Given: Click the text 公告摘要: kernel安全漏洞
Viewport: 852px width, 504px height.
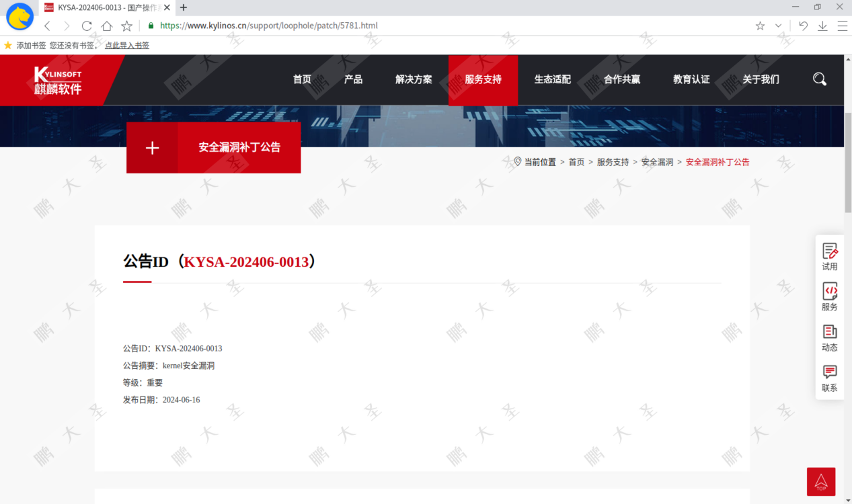Looking at the screenshot, I should click(169, 366).
